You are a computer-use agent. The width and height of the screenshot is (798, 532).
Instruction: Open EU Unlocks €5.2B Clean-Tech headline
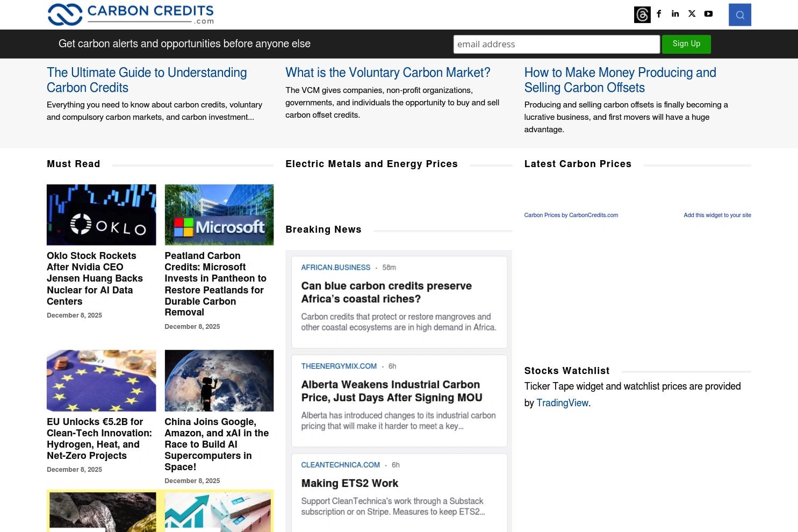coord(99,438)
